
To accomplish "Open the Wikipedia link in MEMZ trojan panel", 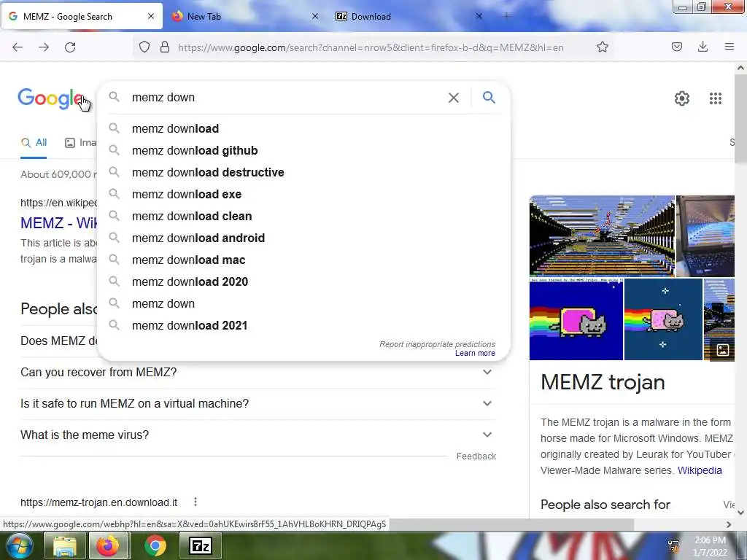I will click(700, 470).
